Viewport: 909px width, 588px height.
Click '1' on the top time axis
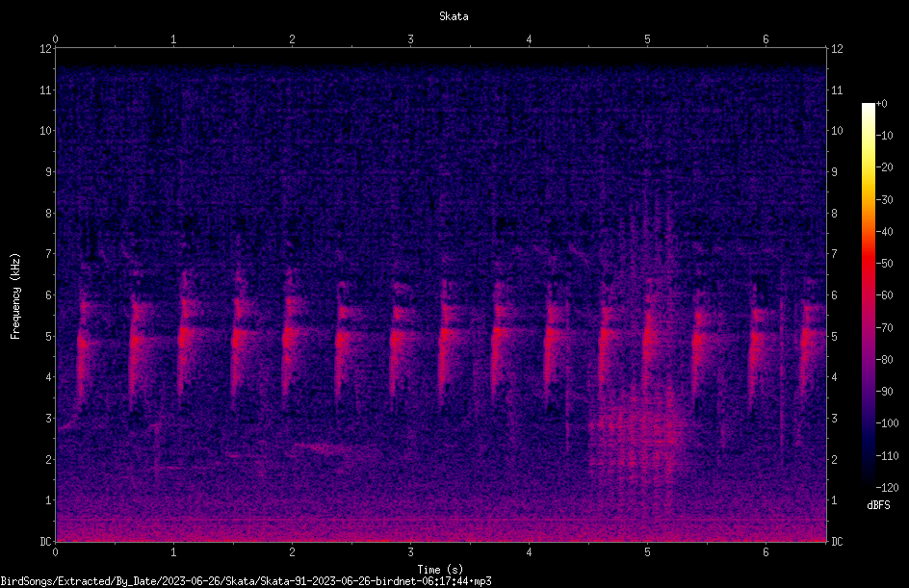(x=173, y=39)
